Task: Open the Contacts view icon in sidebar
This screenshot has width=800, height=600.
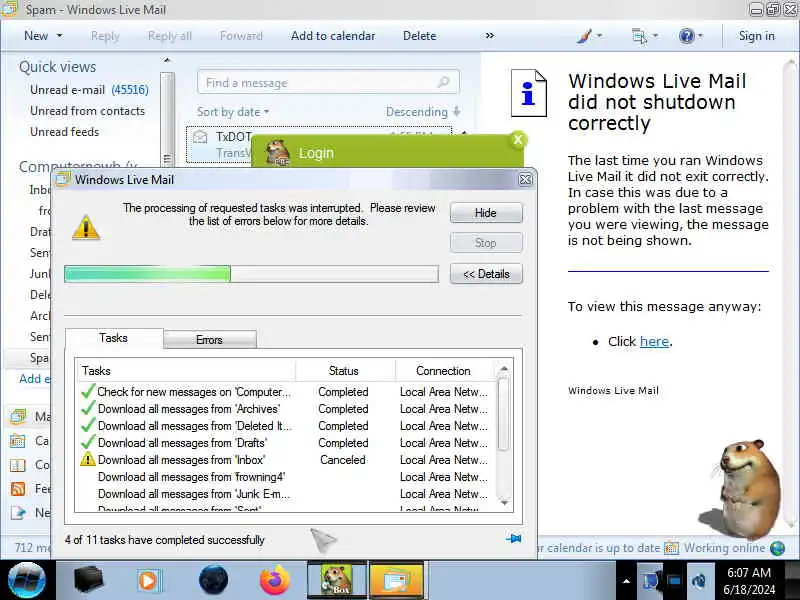Action: pyautogui.click(x=18, y=465)
